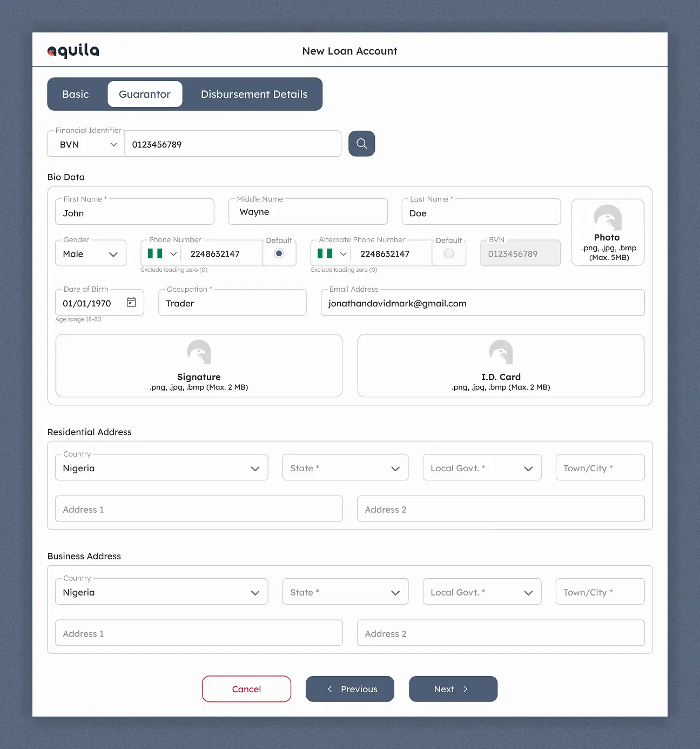Click the financial identifier number field
Image resolution: width=700 pixels, height=749 pixels.
(233, 144)
